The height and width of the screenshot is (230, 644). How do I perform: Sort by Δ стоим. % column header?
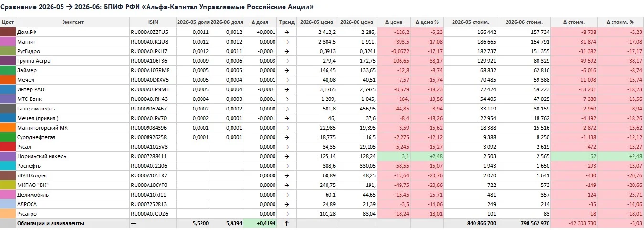tap(620, 22)
